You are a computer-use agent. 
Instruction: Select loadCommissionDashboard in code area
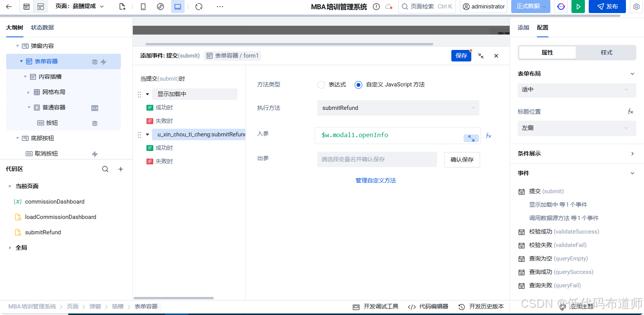coord(61,217)
